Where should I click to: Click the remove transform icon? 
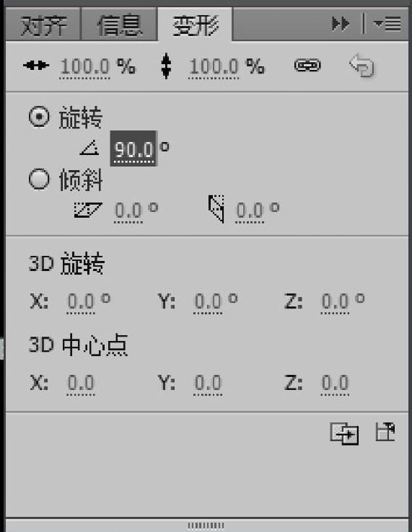click(385, 432)
